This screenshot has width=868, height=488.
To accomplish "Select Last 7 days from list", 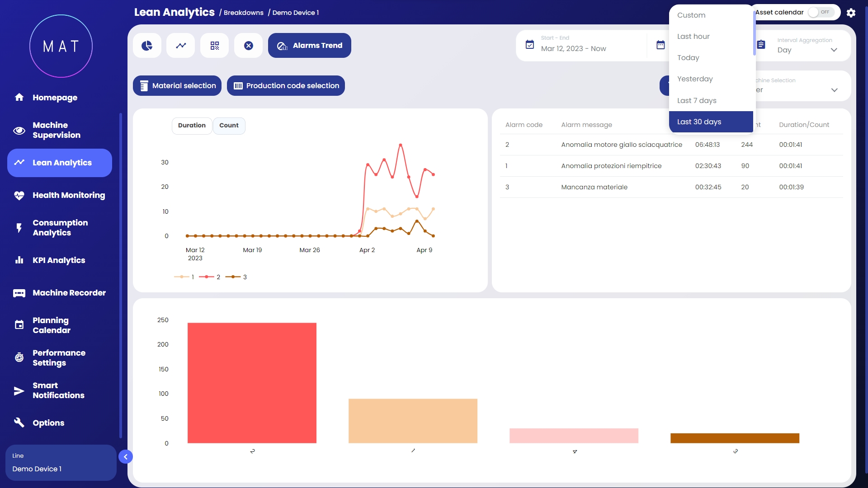I will tap(697, 100).
